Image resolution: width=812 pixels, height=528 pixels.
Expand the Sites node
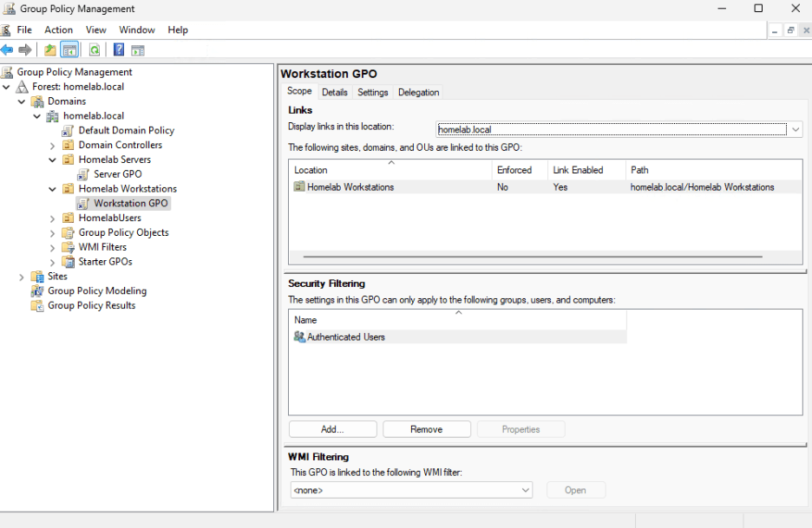pyautogui.click(x=21, y=276)
